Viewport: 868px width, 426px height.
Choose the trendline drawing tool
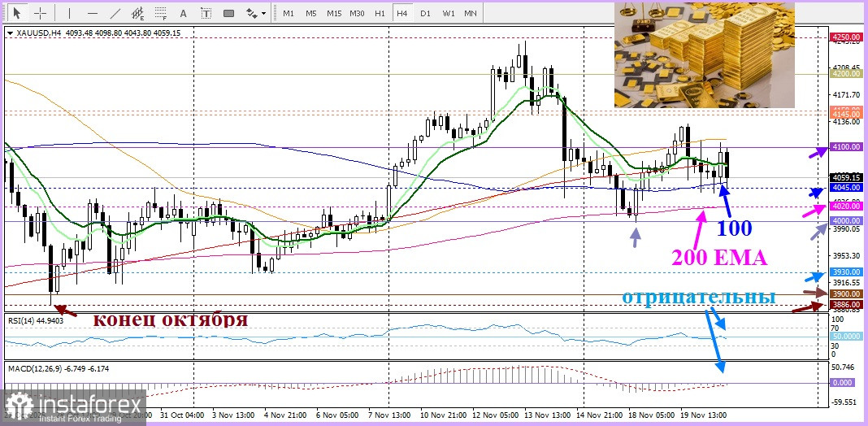(115, 13)
